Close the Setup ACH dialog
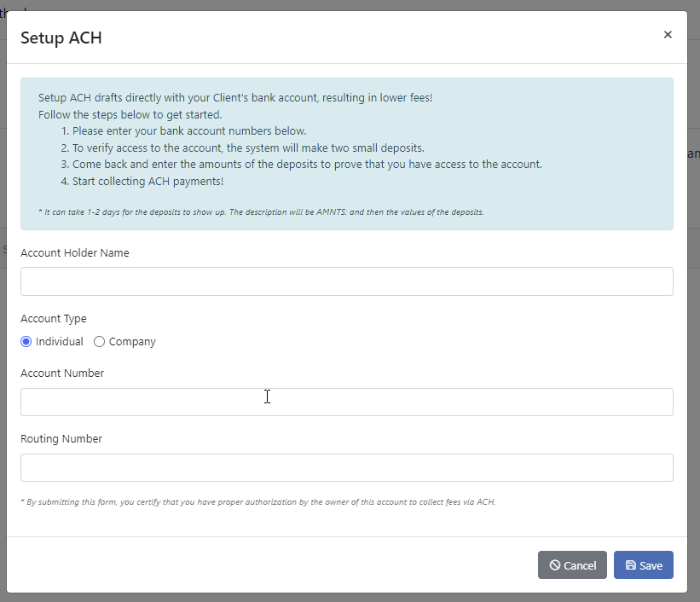The image size is (700, 602). [x=668, y=34]
